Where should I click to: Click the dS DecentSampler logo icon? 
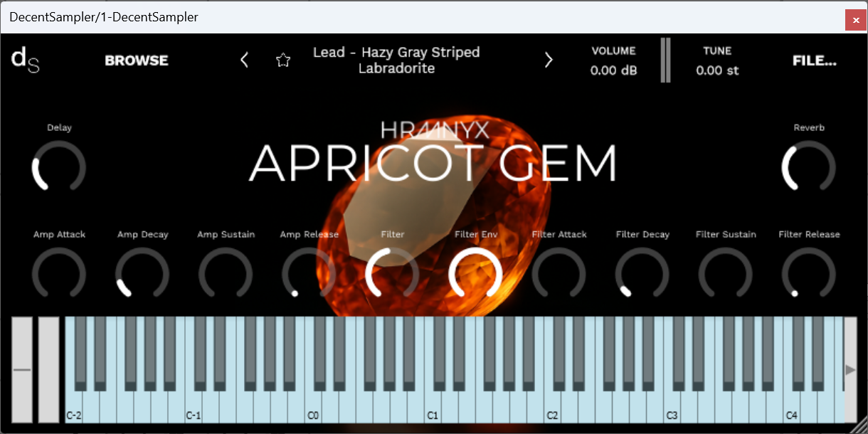pyautogui.click(x=24, y=60)
